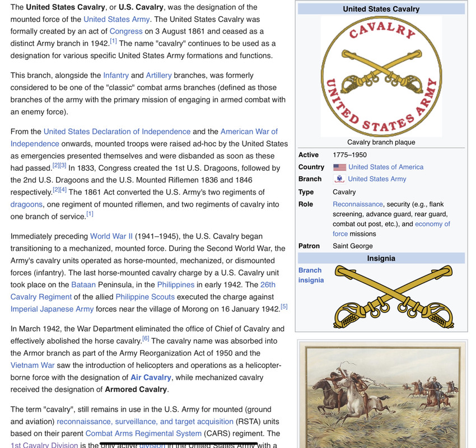Follow the Combat Arms Regimental System link
The height and width of the screenshot is (448, 476).
click(x=143, y=433)
